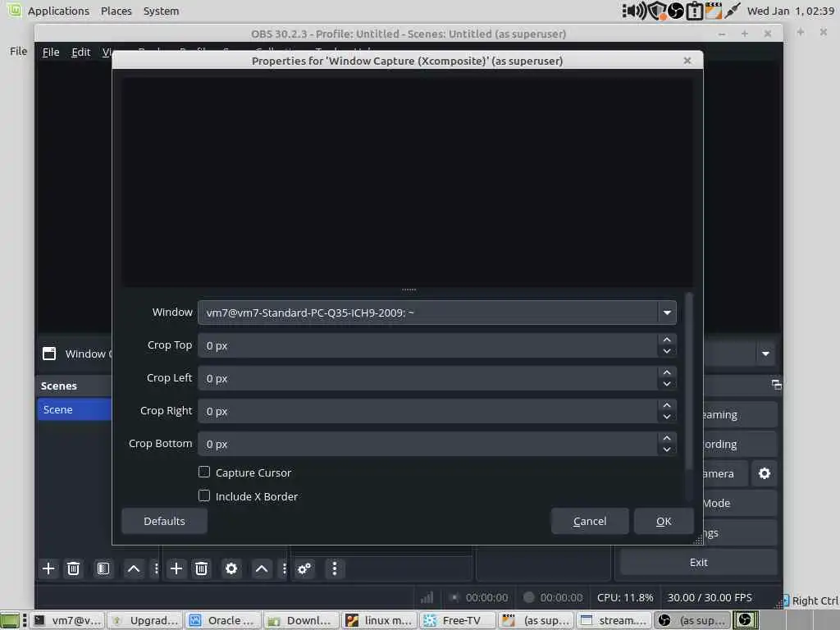Open scenes toolbar overflow dots
The width and height of the screenshot is (840, 630).
coord(156,568)
